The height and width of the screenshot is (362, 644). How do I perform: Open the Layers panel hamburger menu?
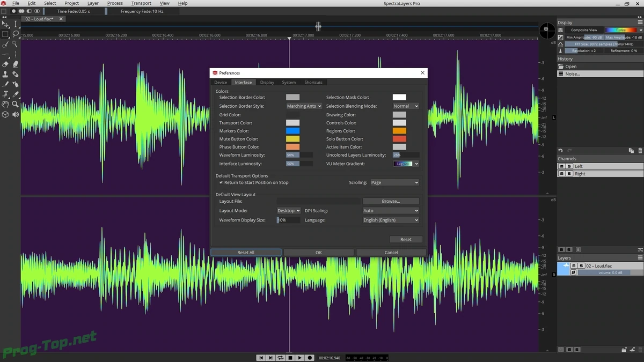(x=640, y=258)
